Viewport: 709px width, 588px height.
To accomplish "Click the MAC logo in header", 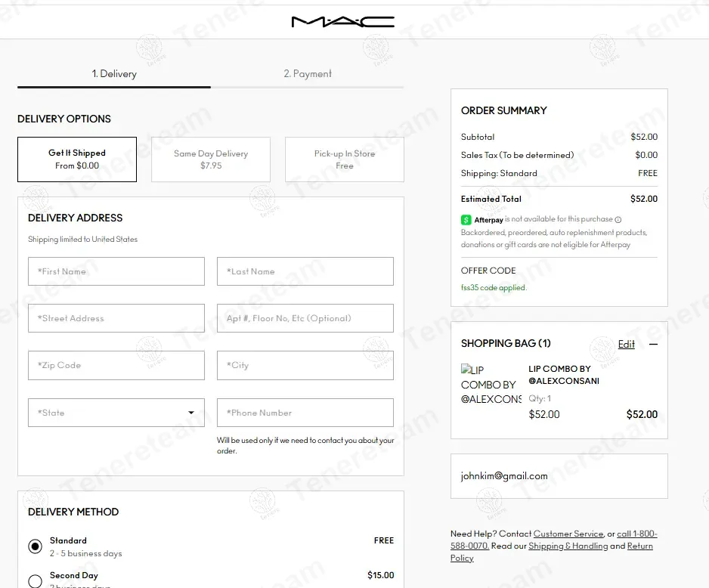I will (342, 22).
